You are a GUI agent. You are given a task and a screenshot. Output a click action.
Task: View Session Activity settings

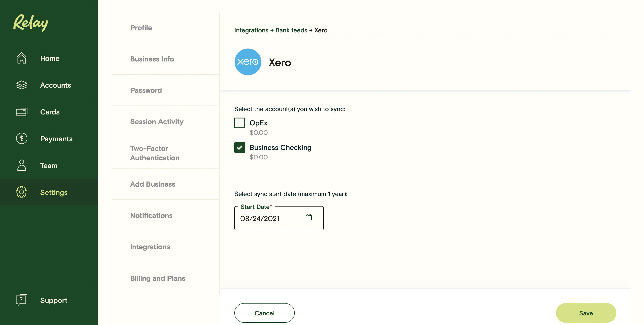[x=165, y=121]
